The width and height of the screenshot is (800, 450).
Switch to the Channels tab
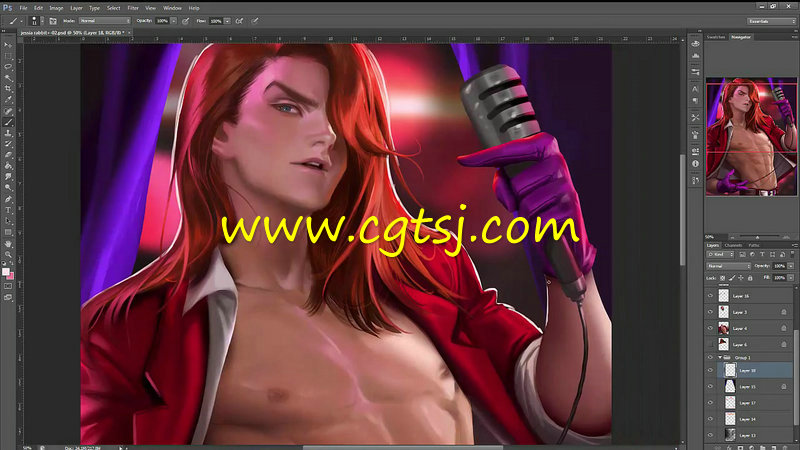(x=733, y=245)
